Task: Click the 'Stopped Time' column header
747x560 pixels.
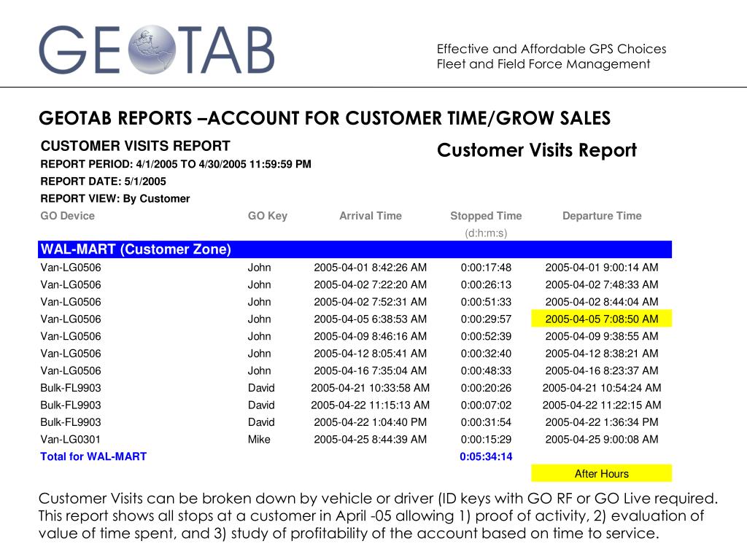Action: click(486, 216)
